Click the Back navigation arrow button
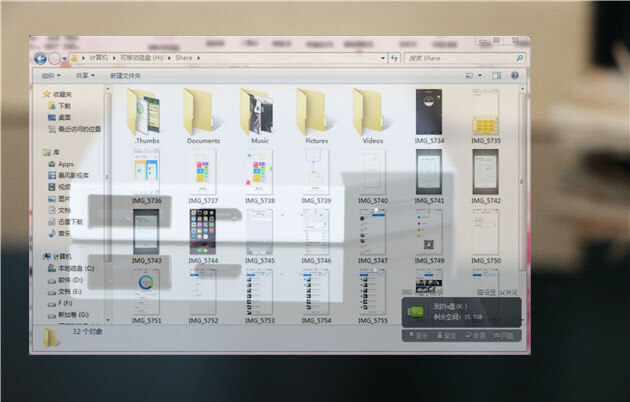This screenshot has height=402, width=630. 42,58
